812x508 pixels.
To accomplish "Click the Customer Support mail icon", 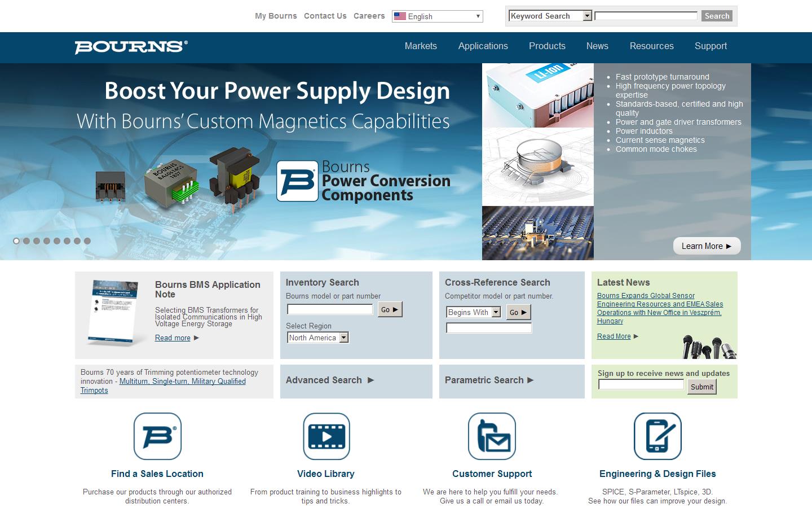I will (x=492, y=436).
